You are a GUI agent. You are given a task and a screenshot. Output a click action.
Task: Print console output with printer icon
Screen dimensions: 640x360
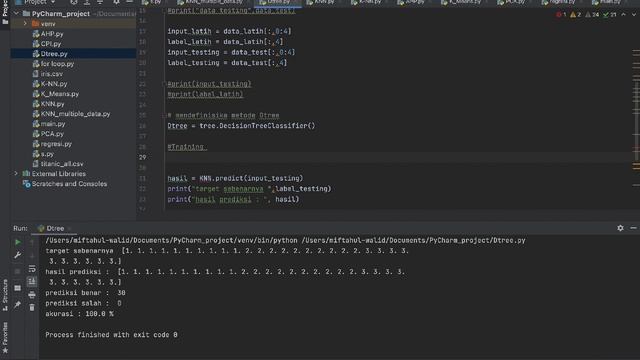32,295
